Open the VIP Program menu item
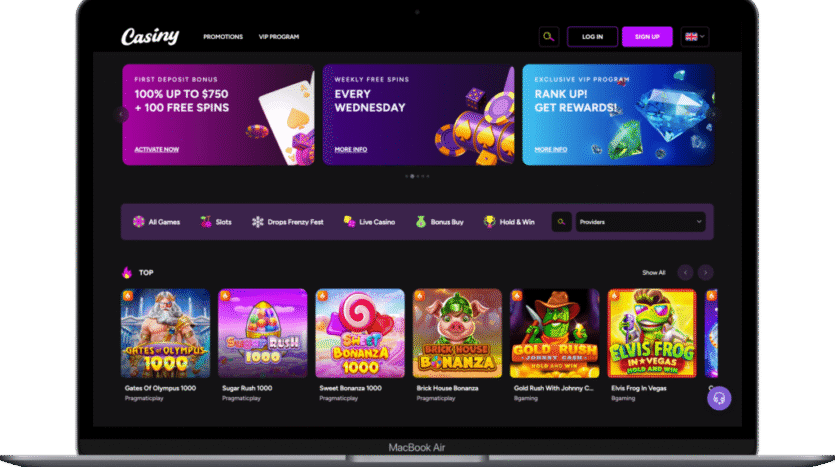Image resolution: width=835 pixels, height=467 pixels. (279, 37)
